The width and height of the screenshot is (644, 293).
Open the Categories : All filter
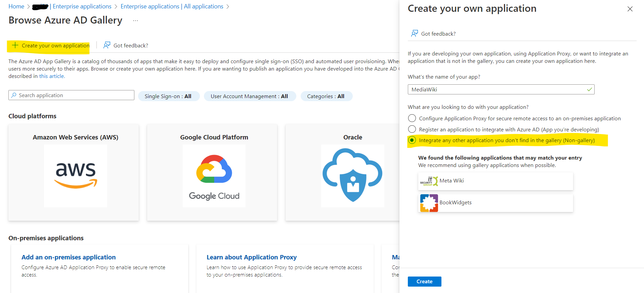pyautogui.click(x=326, y=96)
